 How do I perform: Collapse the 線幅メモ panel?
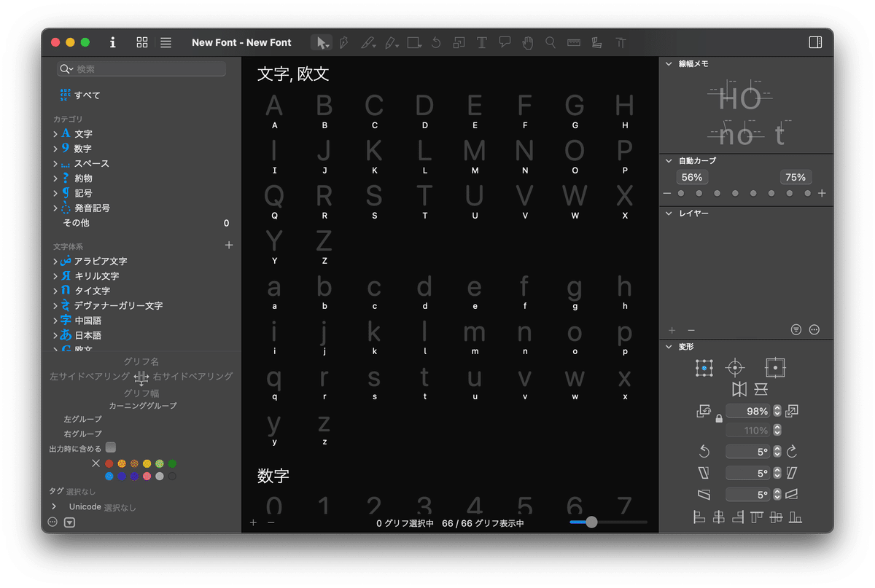coord(669,64)
